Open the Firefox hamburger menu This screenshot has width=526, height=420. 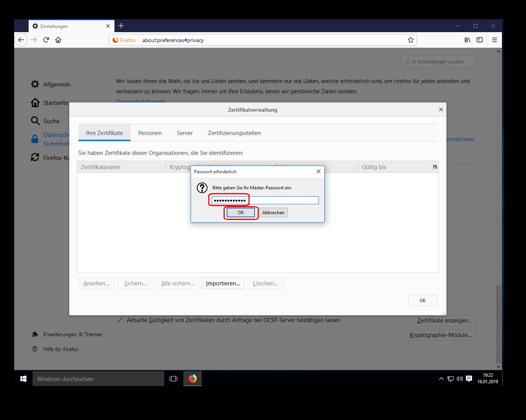[x=495, y=40]
